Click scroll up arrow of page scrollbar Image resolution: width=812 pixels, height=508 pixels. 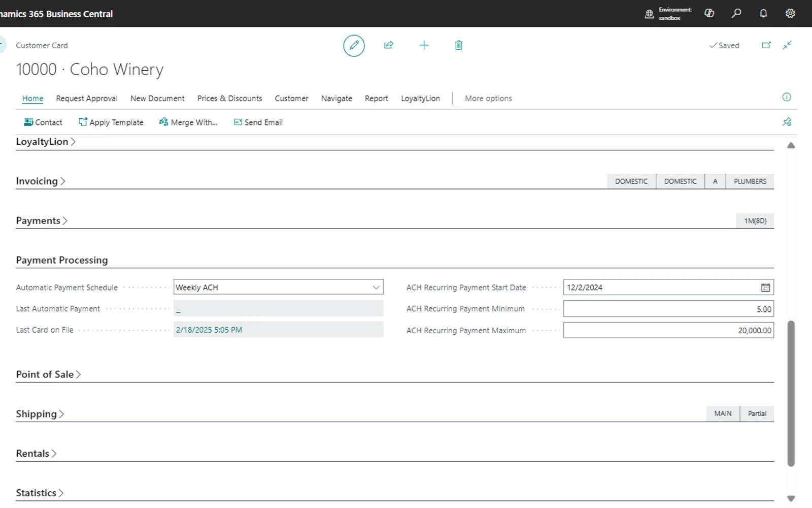coord(791,146)
